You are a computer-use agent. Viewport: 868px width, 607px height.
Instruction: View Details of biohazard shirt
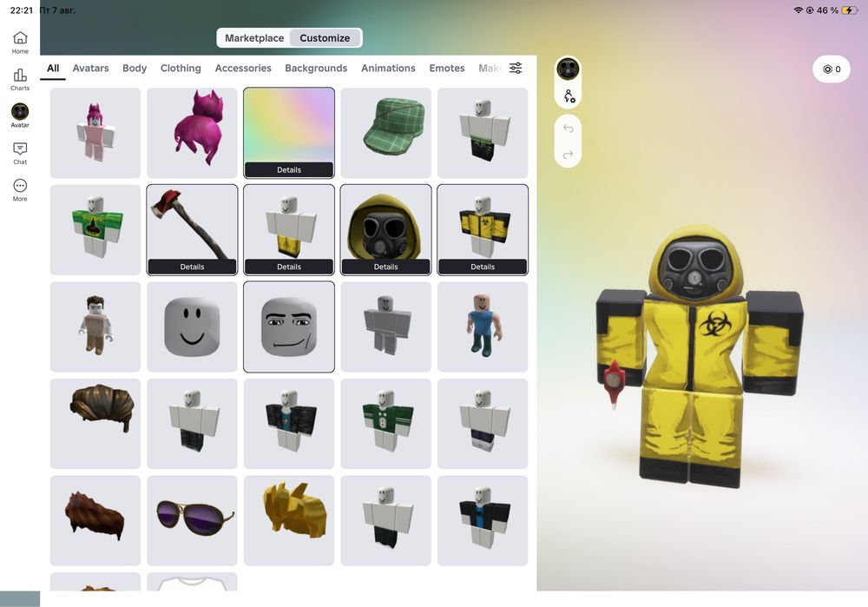[x=483, y=267]
